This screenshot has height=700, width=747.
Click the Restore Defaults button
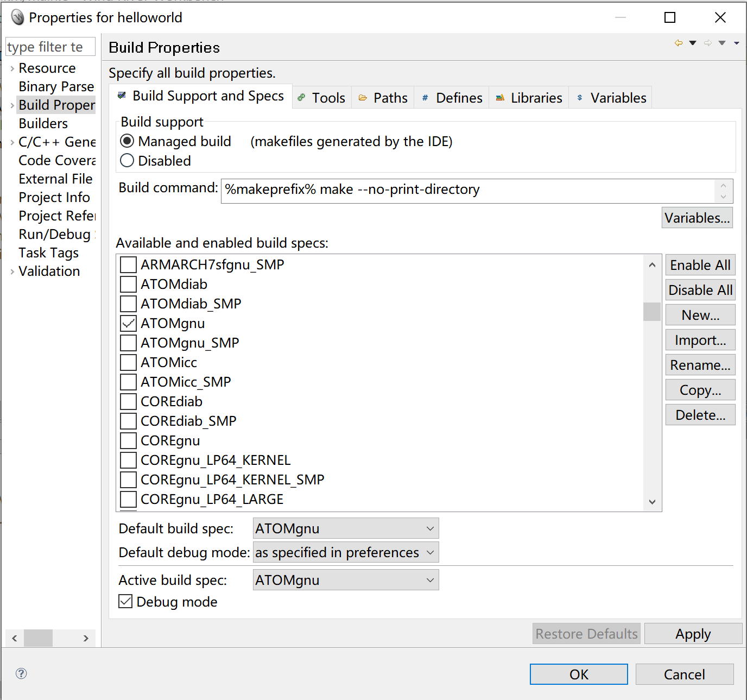[x=586, y=633]
